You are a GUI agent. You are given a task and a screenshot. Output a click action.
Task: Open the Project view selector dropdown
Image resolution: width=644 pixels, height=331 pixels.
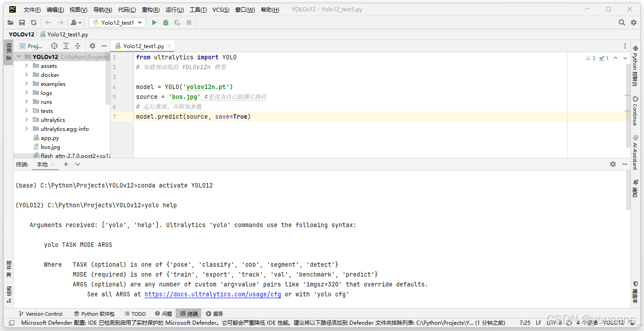pos(31,46)
